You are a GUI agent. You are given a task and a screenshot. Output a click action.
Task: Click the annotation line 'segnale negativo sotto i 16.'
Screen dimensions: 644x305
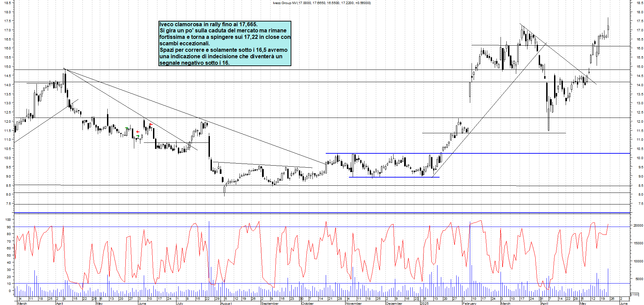pos(195,63)
